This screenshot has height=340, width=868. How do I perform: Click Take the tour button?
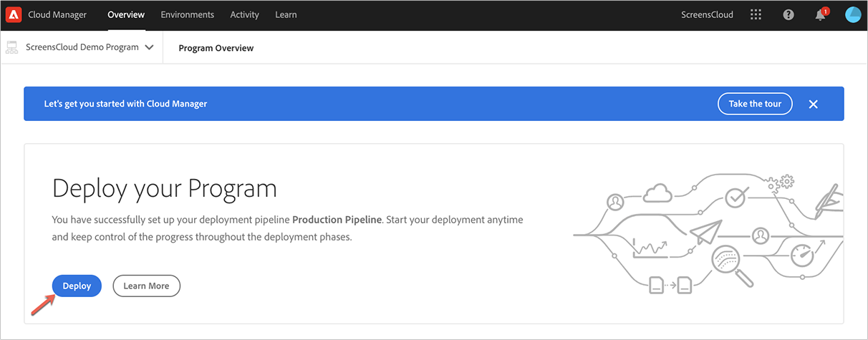point(755,104)
